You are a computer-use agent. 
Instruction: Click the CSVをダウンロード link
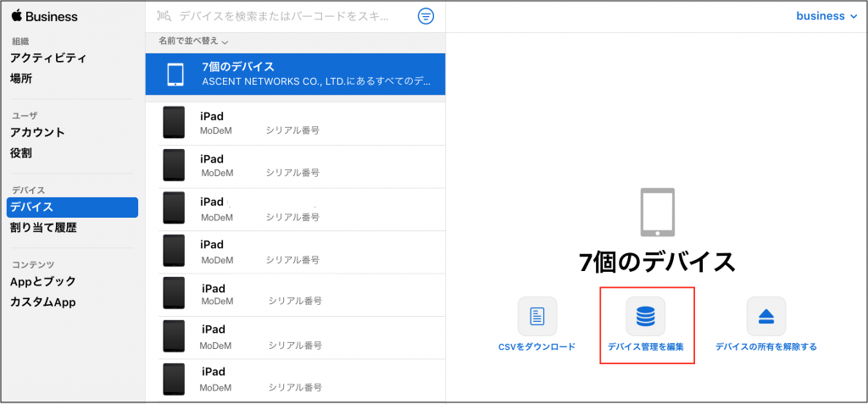point(537,347)
